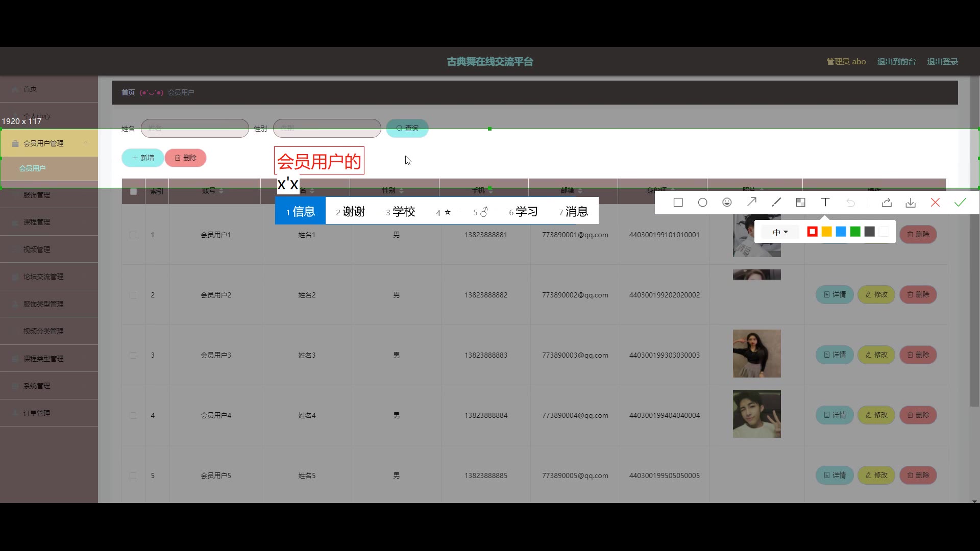The image size is (980, 551).
Task: Confirm the screenshot with green checkmark
Action: pos(960,203)
